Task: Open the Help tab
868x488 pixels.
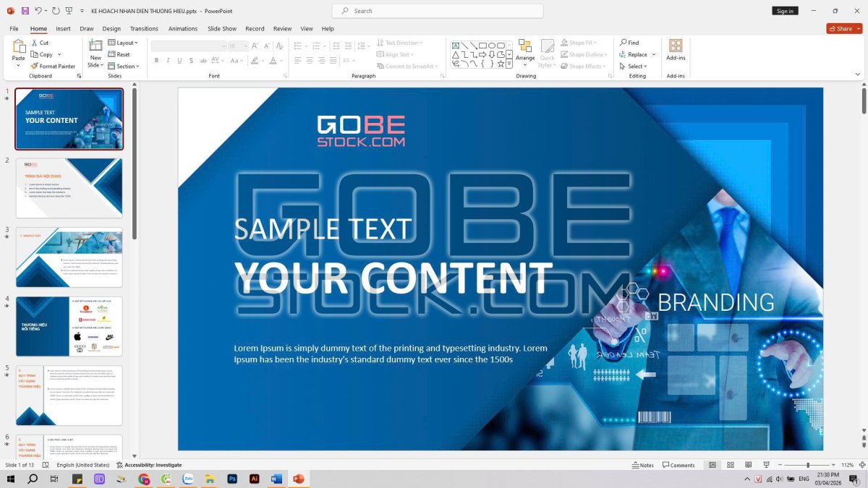Action: coord(328,28)
